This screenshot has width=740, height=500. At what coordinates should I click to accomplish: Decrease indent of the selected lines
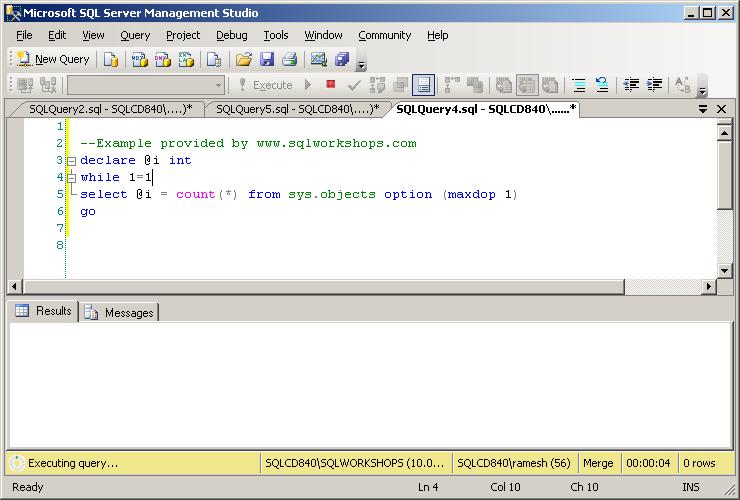pos(631,85)
